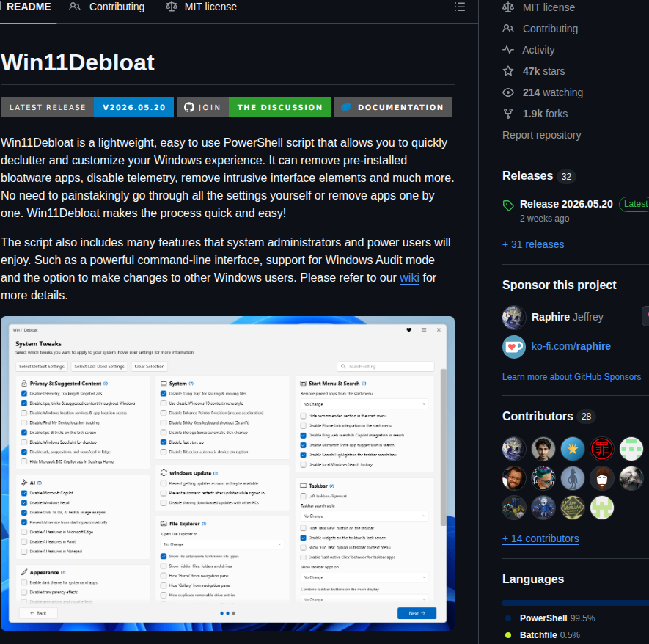Click the heart icon in the Win11Debloat window

(x=408, y=330)
